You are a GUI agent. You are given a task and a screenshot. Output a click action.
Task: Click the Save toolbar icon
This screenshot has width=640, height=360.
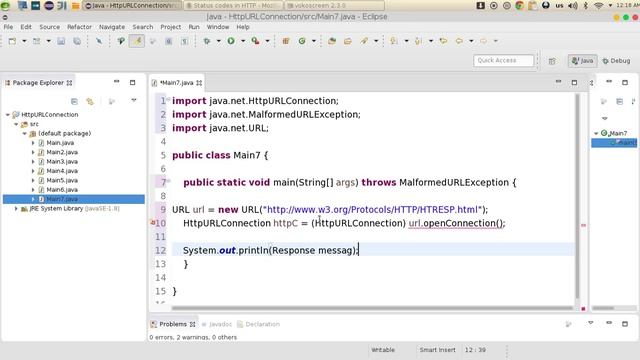tap(61, 41)
